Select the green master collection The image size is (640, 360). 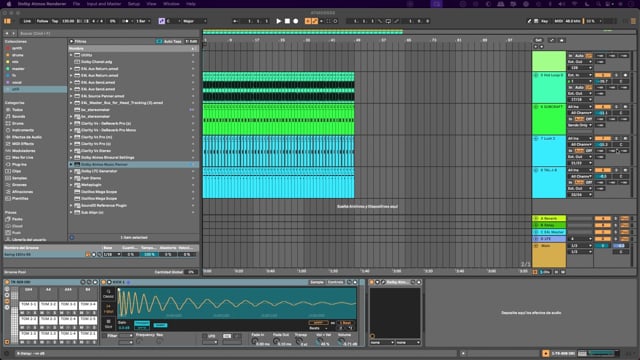tap(18, 69)
